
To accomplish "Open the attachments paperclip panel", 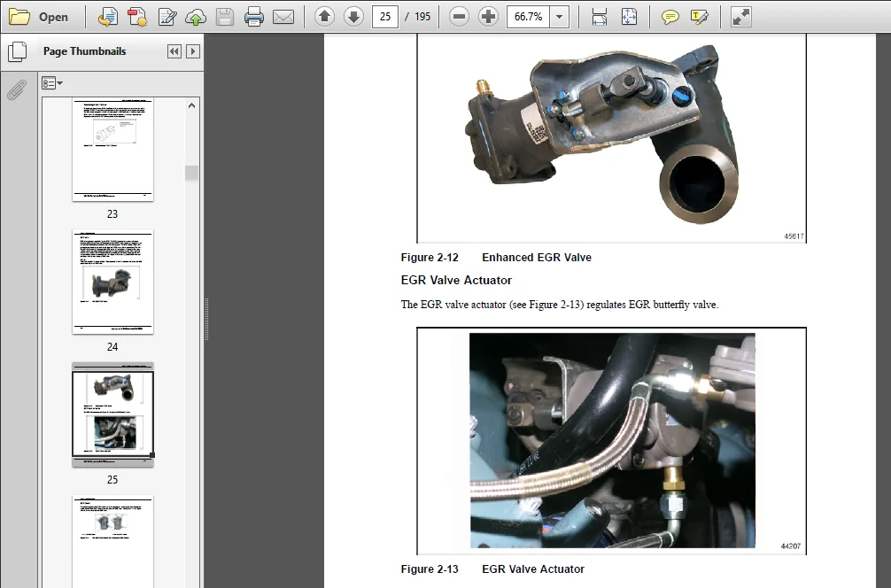I will (17, 89).
